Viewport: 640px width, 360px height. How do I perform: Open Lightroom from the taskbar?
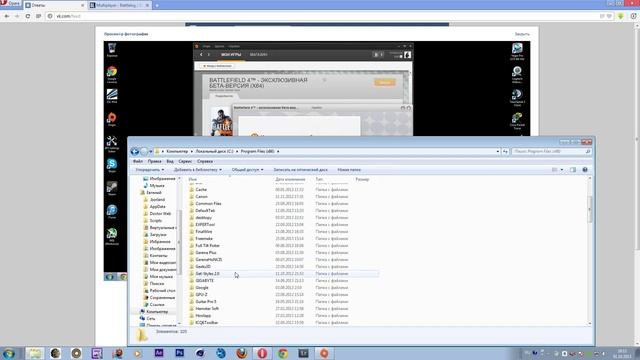[303, 353]
